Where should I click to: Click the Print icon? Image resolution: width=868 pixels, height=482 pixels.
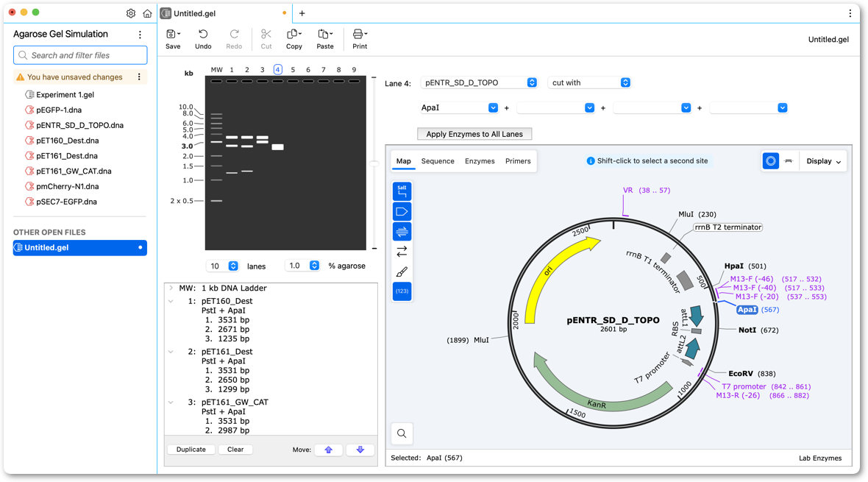tap(360, 35)
